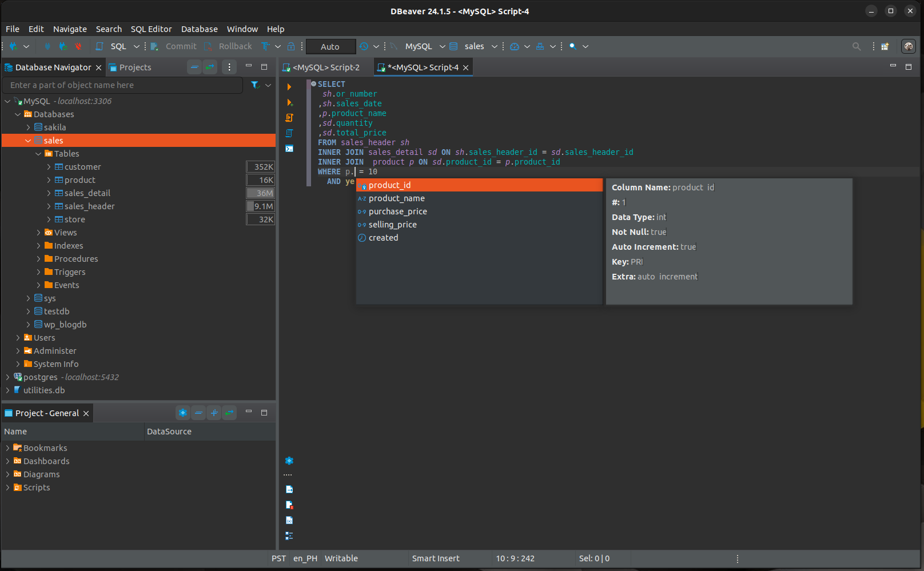The width and height of the screenshot is (924, 571).
Task: Open transaction mode dropdown arrow
Action: pyautogui.click(x=376, y=46)
